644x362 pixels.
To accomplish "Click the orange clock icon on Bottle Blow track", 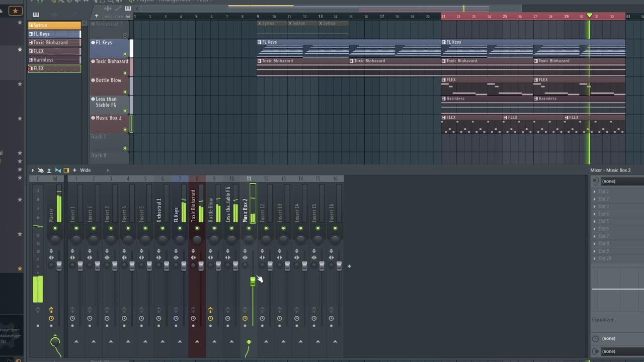I will [x=210, y=318].
